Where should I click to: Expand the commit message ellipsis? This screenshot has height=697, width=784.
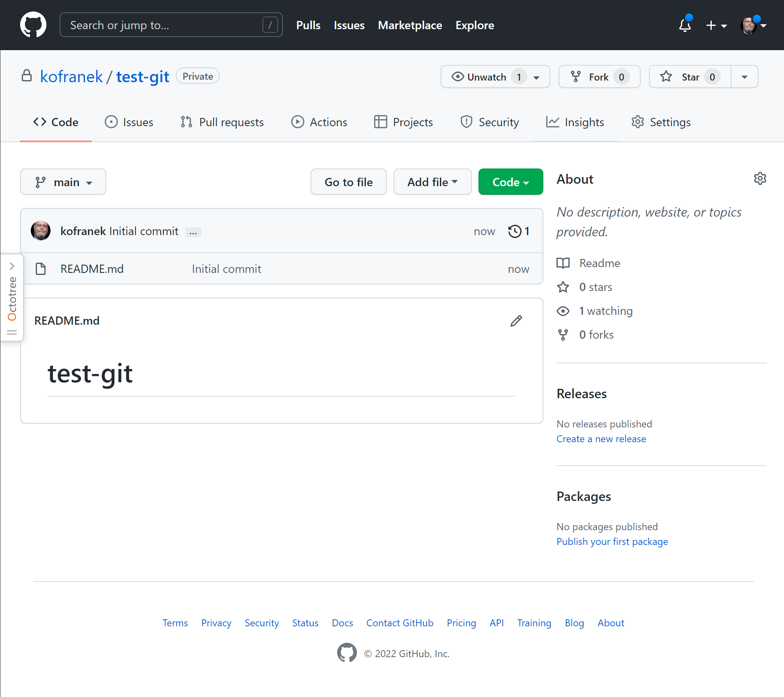pos(193,232)
